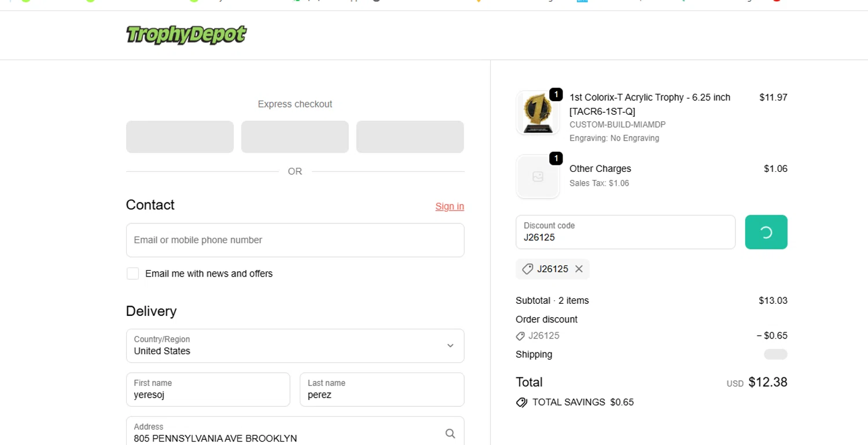The image size is (868, 445).
Task: Click the order discount tag icon
Action: [x=520, y=336]
